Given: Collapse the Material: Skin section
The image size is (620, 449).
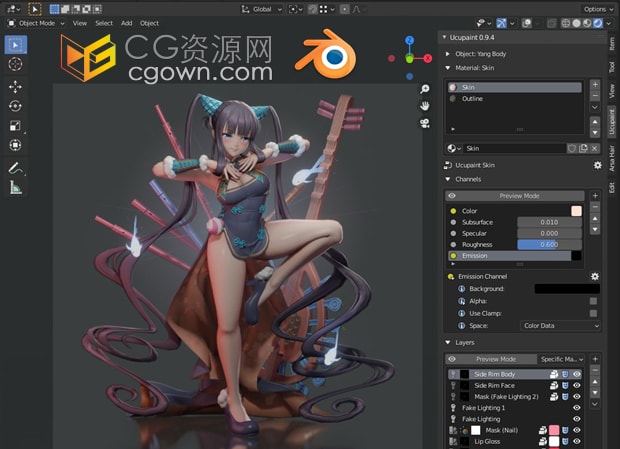Looking at the screenshot, I should [x=448, y=68].
